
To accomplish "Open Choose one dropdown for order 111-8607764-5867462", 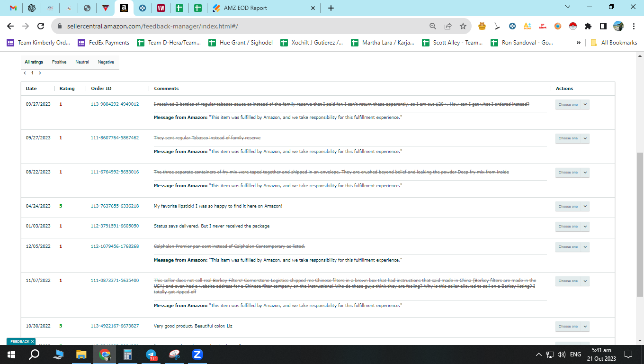I will (x=572, y=138).
